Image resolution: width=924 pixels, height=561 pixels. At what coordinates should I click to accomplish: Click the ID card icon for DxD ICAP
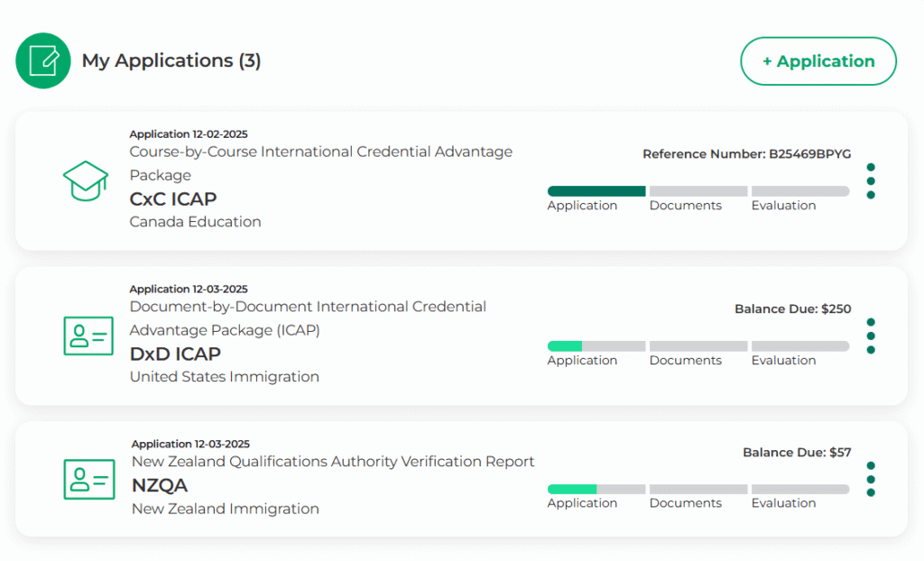[x=88, y=336]
